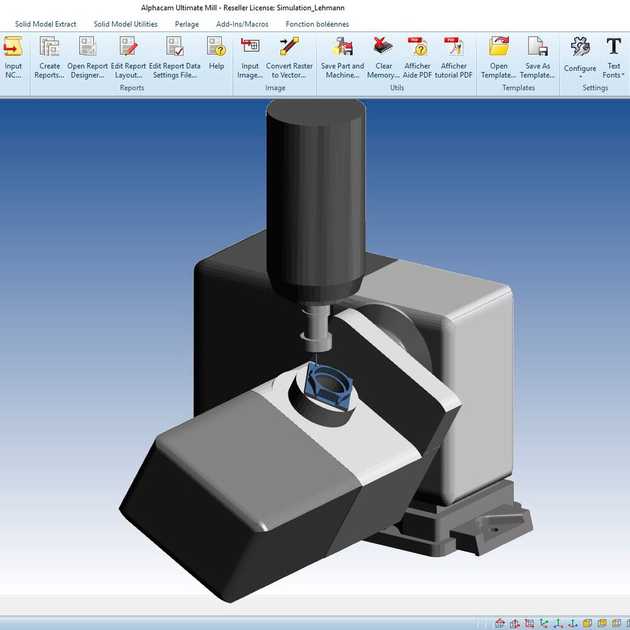This screenshot has height=630, width=630.
Task: Select the Add-Ins/Macros tab
Action: [242, 24]
